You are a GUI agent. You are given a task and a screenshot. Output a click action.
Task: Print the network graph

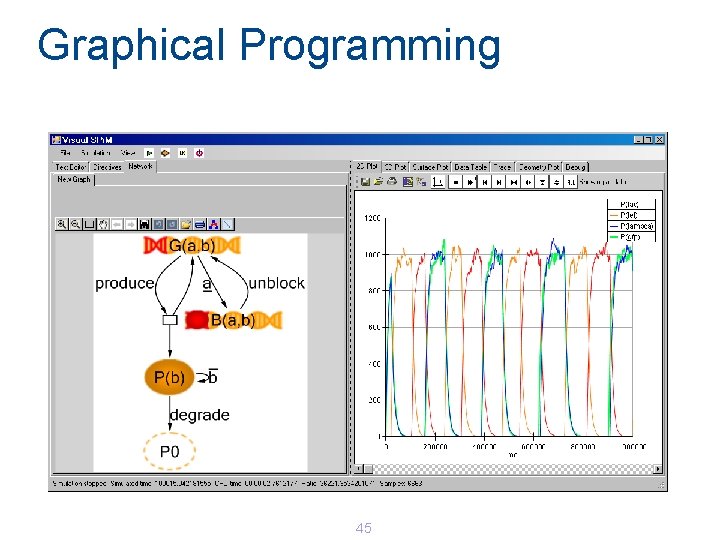199,224
